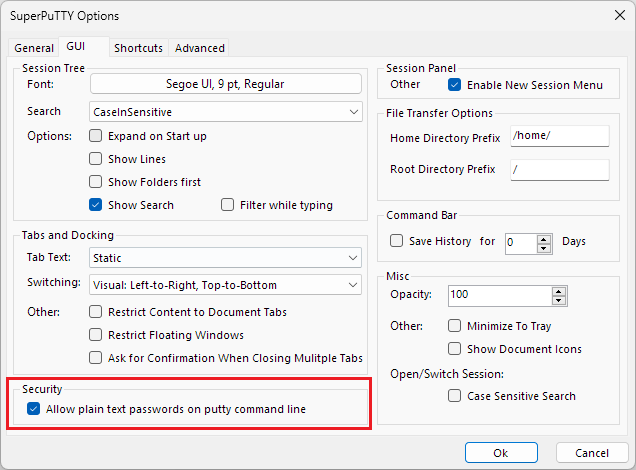Decrease the history Days value

click(x=544, y=248)
